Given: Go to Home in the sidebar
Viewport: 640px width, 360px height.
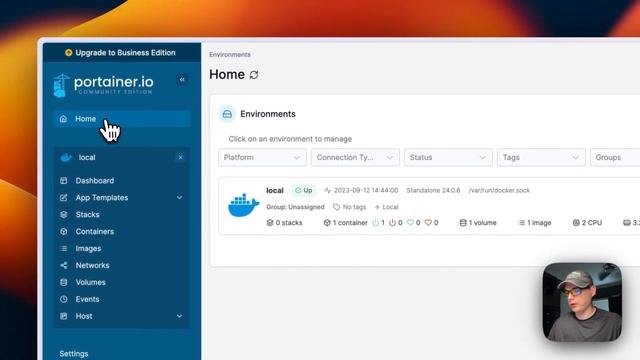Looking at the screenshot, I should (122, 119).
